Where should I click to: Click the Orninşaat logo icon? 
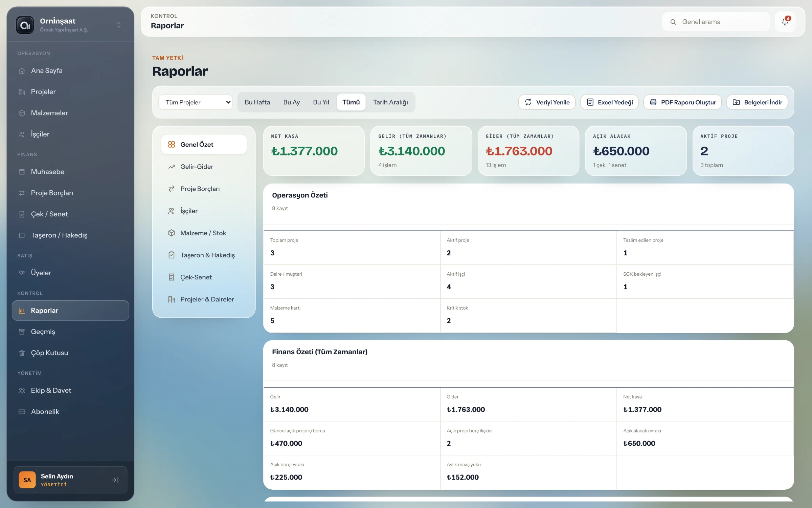pyautogui.click(x=25, y=25)
